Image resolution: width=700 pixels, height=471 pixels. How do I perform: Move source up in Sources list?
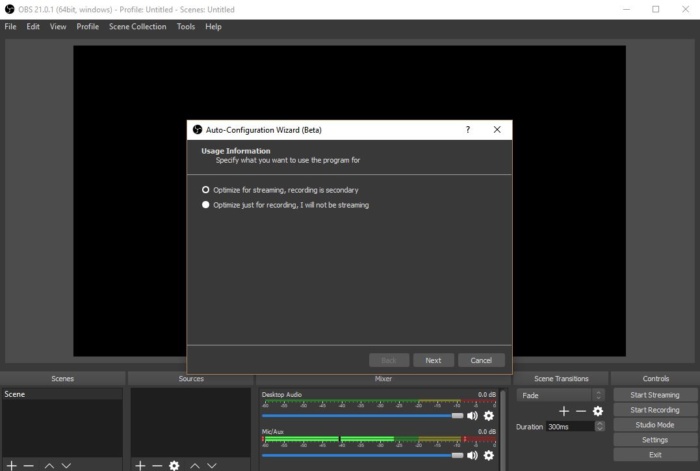click(195, 466)
